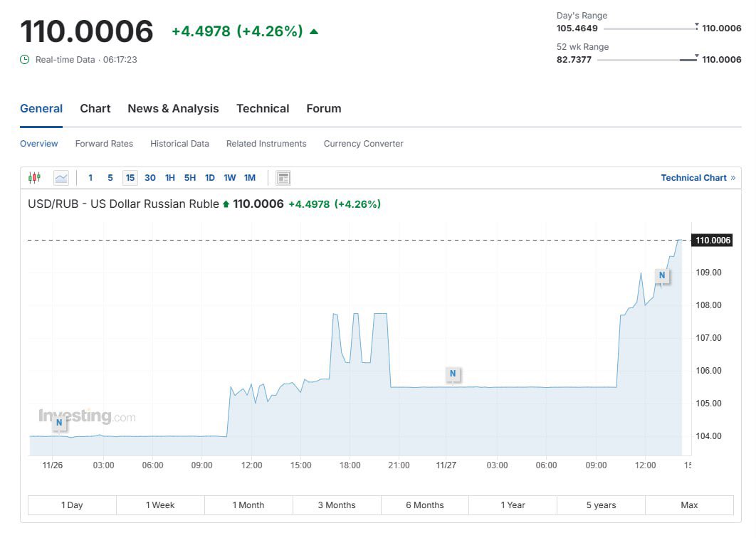Click the +4.4978 (+4.26%) change in header
756x538 pixels.
pyautogui.click(x=237, y=31)
